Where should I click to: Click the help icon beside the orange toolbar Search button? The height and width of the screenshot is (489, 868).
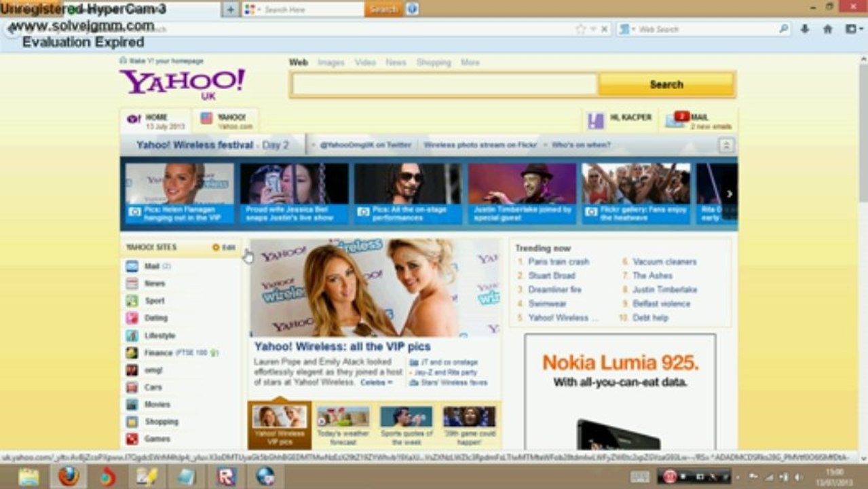tap(411, 10)
